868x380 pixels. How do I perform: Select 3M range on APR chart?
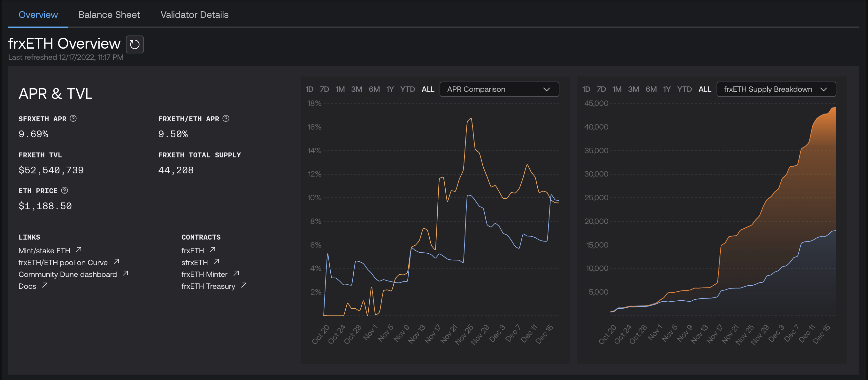(357, 89)
